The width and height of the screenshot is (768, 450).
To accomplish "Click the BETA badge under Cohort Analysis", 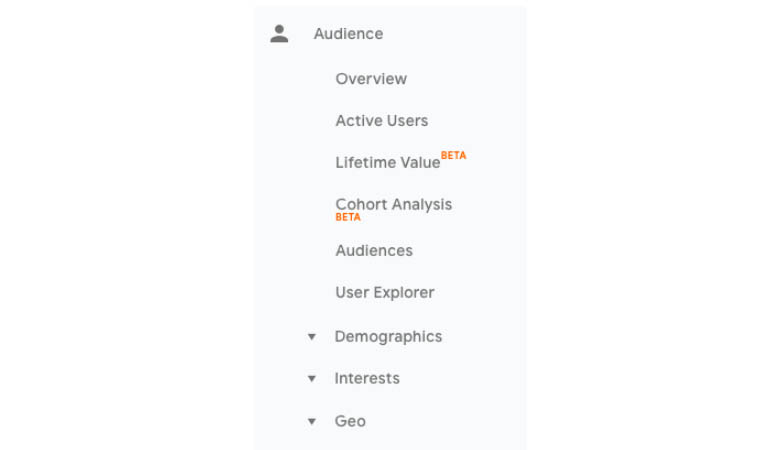I will pyautogui.click(x=348, y=217).
